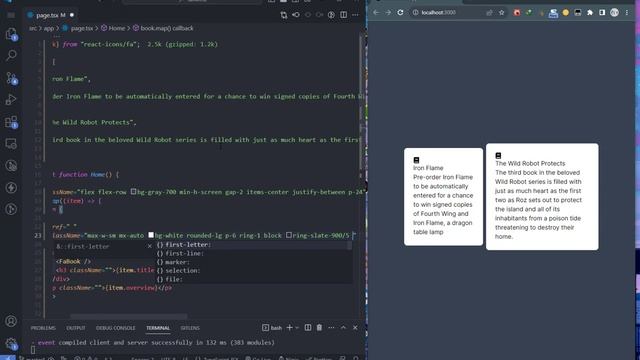Open the Manage gear menu
This screenshot has width=640, height=360.
(11, 343)
